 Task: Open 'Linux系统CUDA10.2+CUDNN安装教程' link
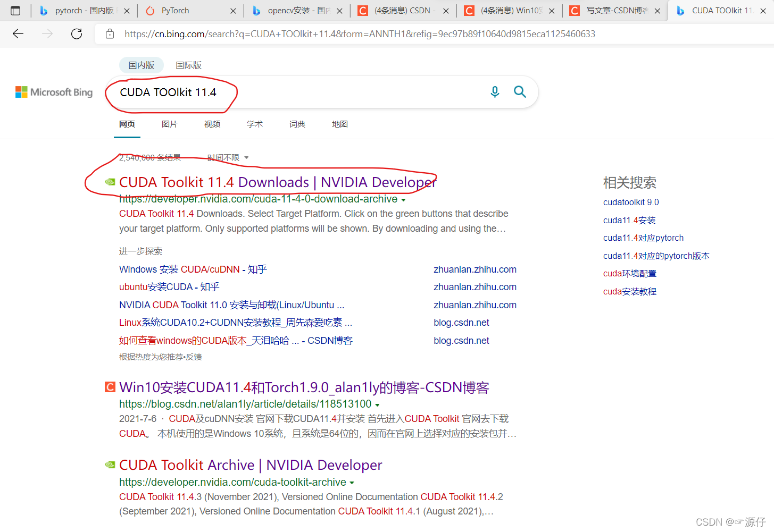(236, 323)
